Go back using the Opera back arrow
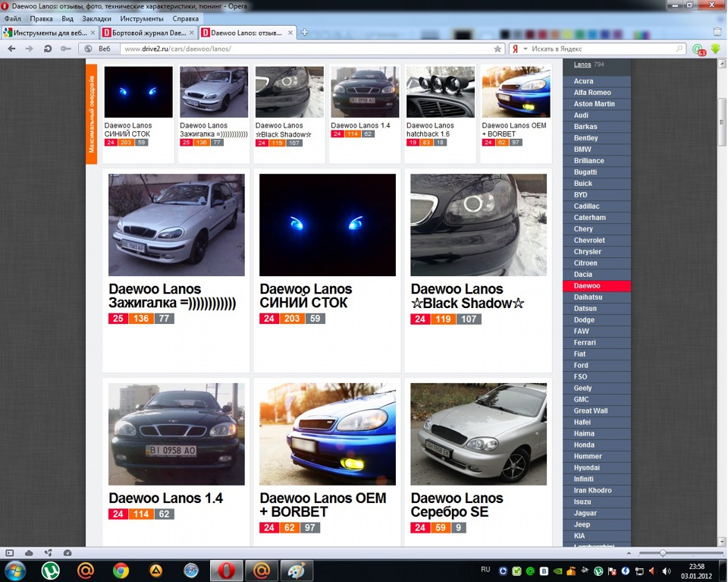728x582 pixels. pos(12,49)
